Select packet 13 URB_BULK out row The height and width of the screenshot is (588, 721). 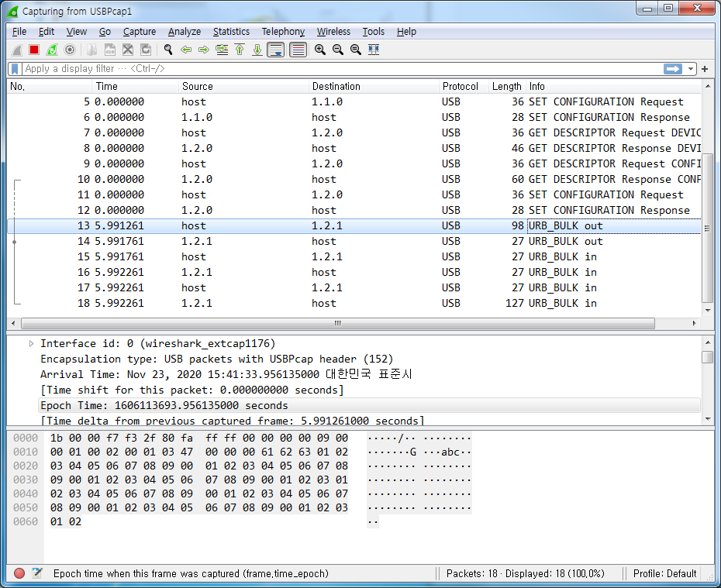coord(354,226)
